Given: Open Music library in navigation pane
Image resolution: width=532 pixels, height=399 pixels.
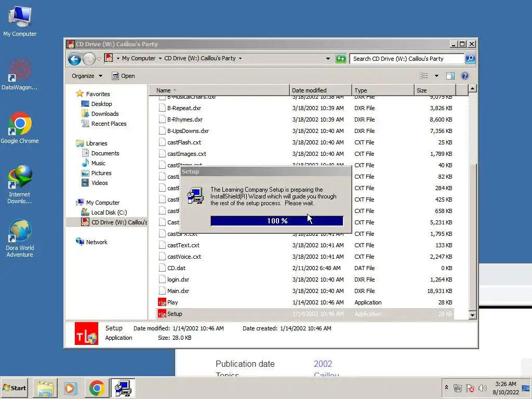Looking at the screenshot, I should click(98, 163).
